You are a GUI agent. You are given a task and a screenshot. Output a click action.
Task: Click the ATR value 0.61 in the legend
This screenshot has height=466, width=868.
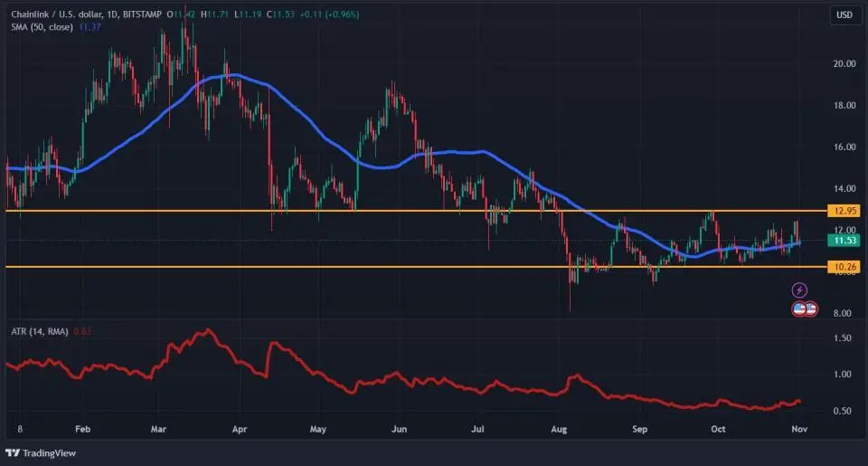point(83,331)
